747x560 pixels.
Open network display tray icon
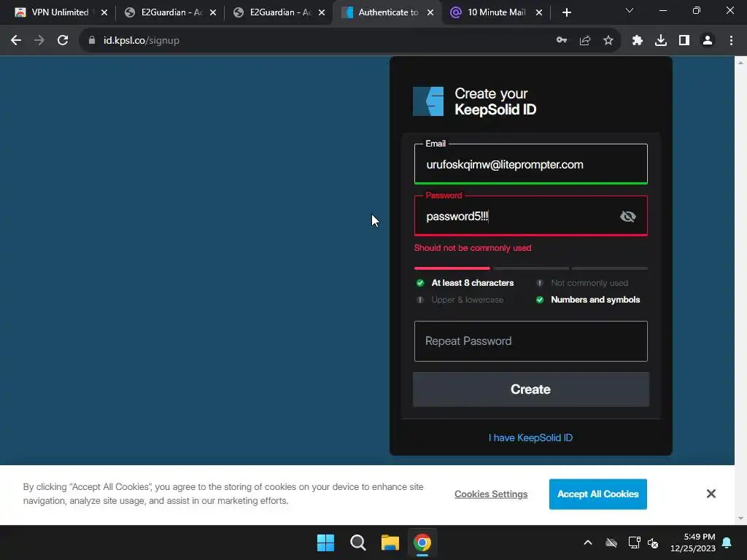tap(634, 542)
